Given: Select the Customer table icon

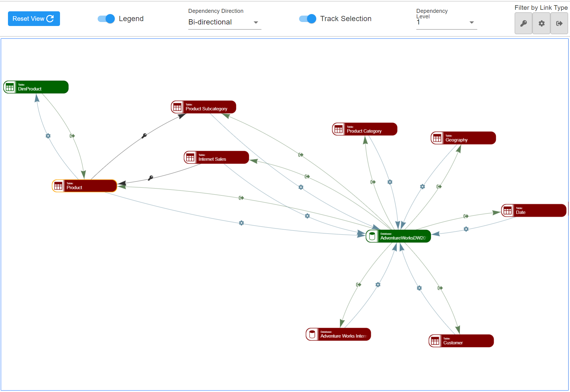Looking at the screenshot, I should coord(435,341).
